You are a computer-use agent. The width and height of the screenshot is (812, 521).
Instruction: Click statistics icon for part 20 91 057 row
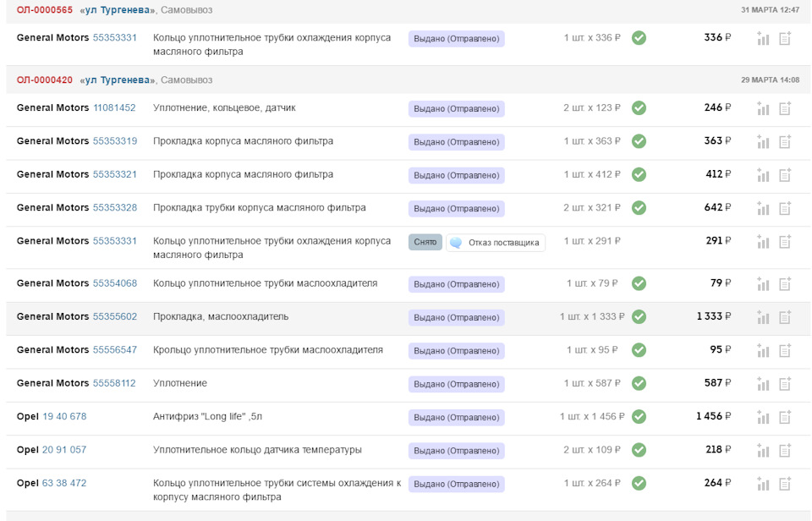click(x=761, y=450)
